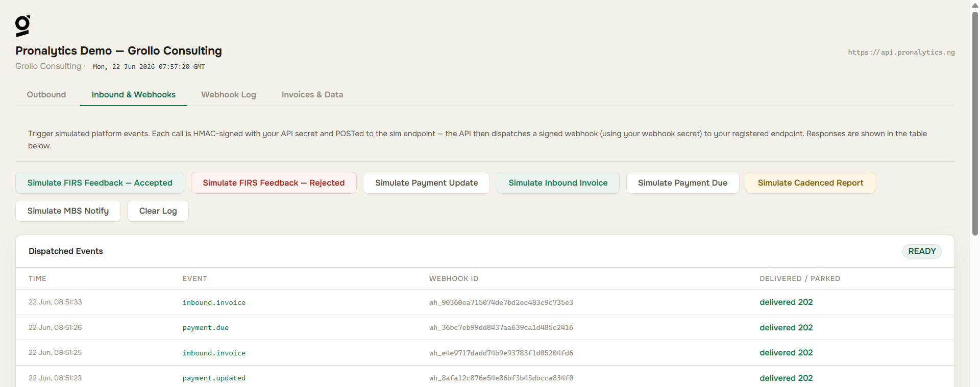The height and width of the screenshot is (387, 980).
Task: Run Simulate Cadenced Report
Action: 811,183
